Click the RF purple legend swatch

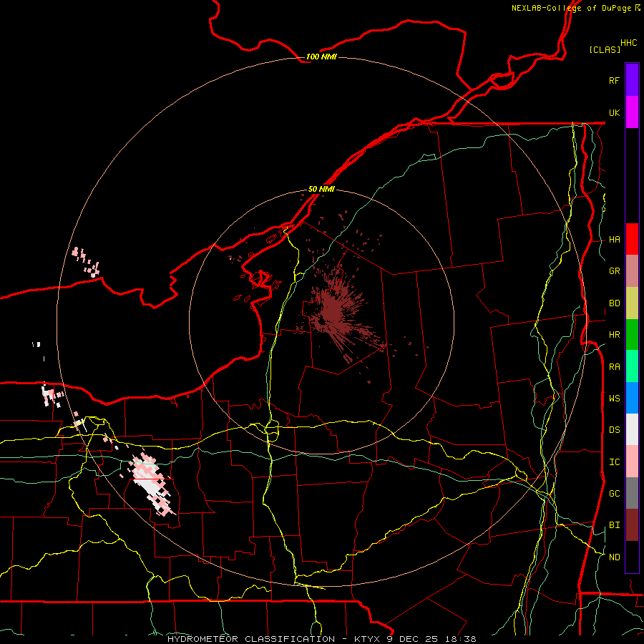coord(632,80)
